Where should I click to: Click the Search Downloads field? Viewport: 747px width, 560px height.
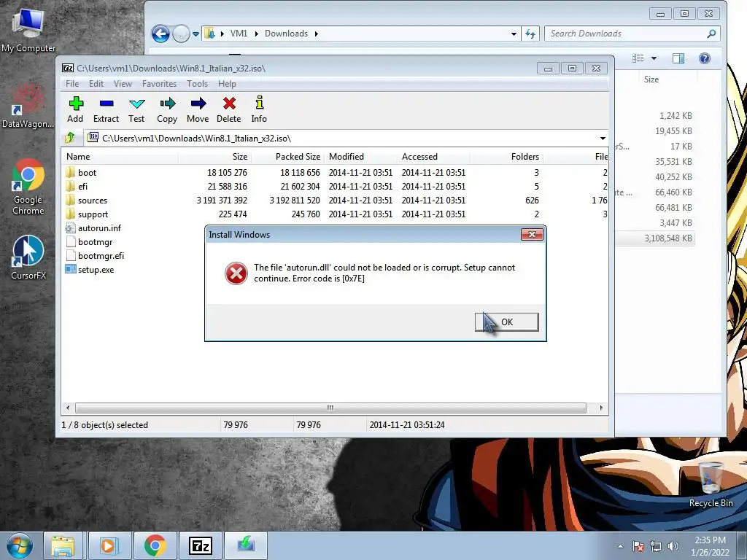[x=632, y=34]
